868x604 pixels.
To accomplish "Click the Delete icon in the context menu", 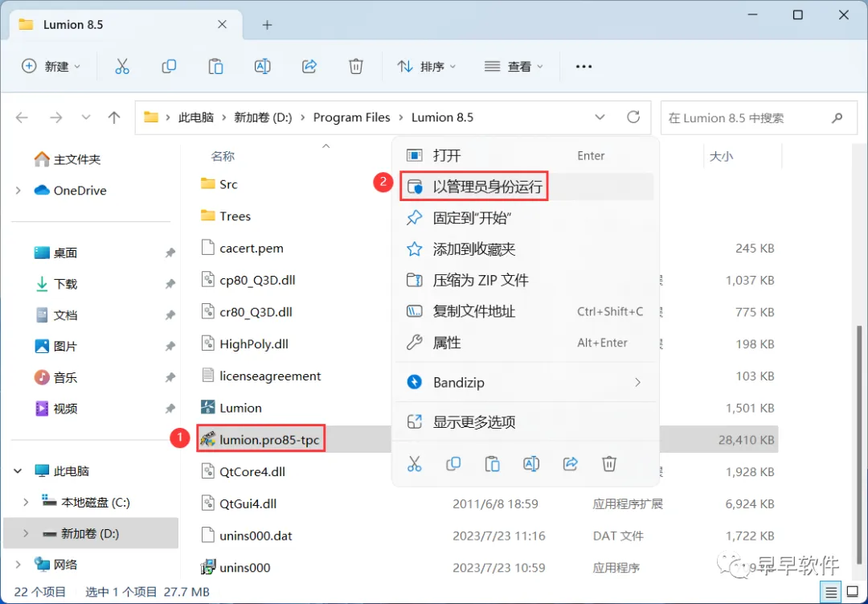I will coord(609,464).
